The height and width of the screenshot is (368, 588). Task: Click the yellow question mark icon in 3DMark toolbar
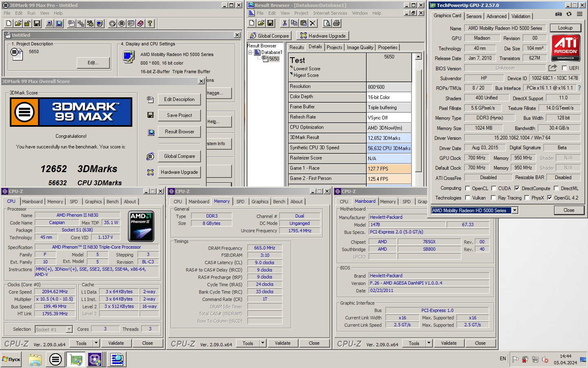click(150, 23)
